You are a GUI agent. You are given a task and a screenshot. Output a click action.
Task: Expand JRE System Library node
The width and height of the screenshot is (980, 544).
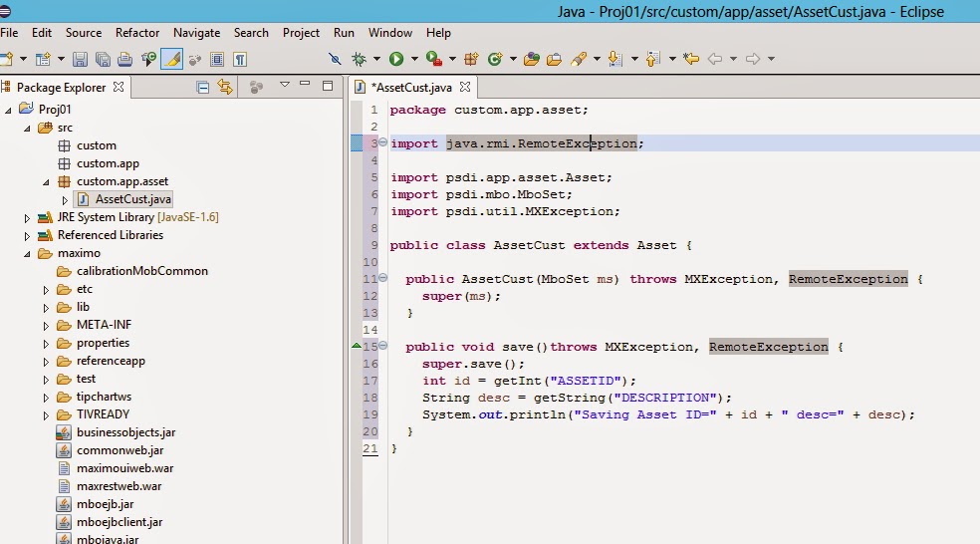(27, 218)
